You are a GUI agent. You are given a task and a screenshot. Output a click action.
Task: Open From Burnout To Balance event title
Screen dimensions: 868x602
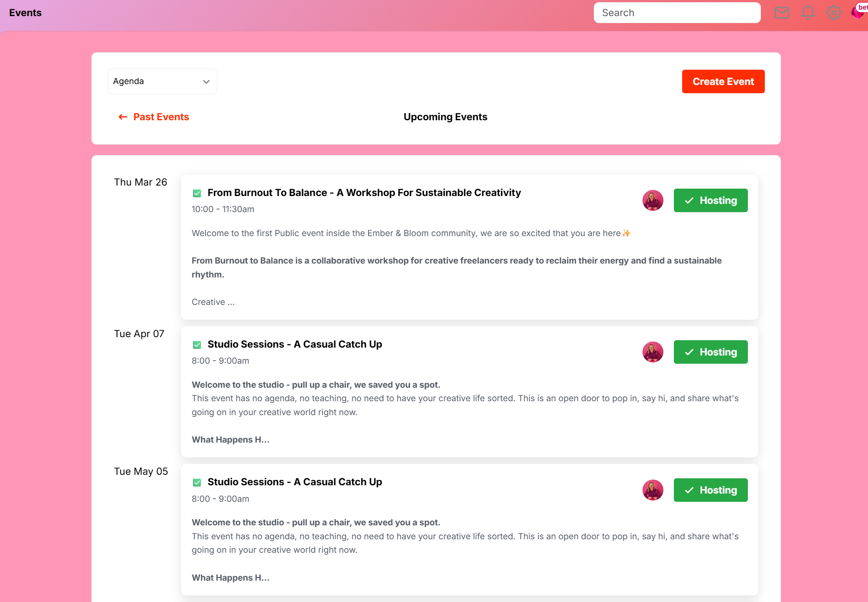click(x=364, y=193)
